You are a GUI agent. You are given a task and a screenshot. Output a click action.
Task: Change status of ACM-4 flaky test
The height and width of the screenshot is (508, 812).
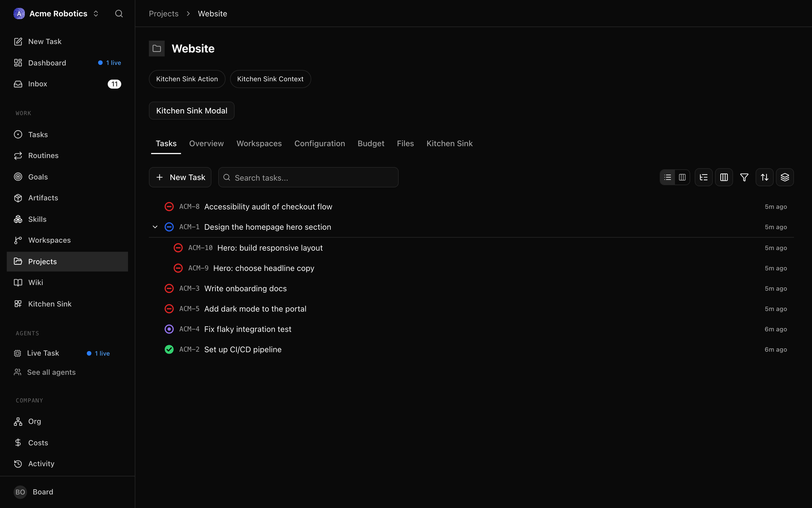tap(169, 329)
